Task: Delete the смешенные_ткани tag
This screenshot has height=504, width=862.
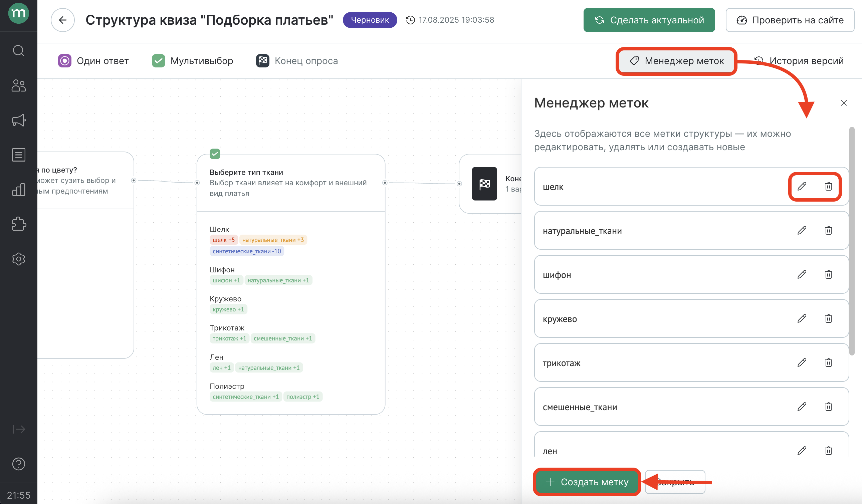Action: (829, 407)
